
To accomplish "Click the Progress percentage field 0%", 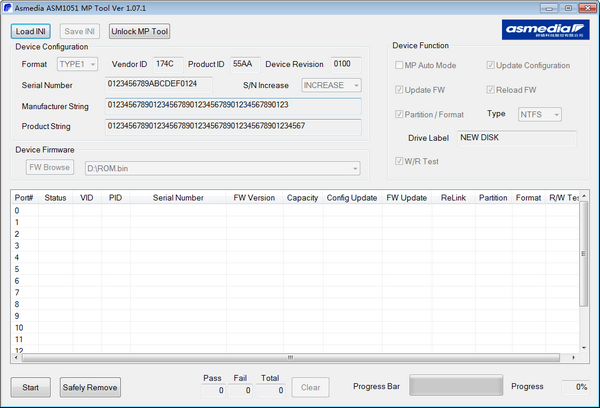I will tap(575, 387).
